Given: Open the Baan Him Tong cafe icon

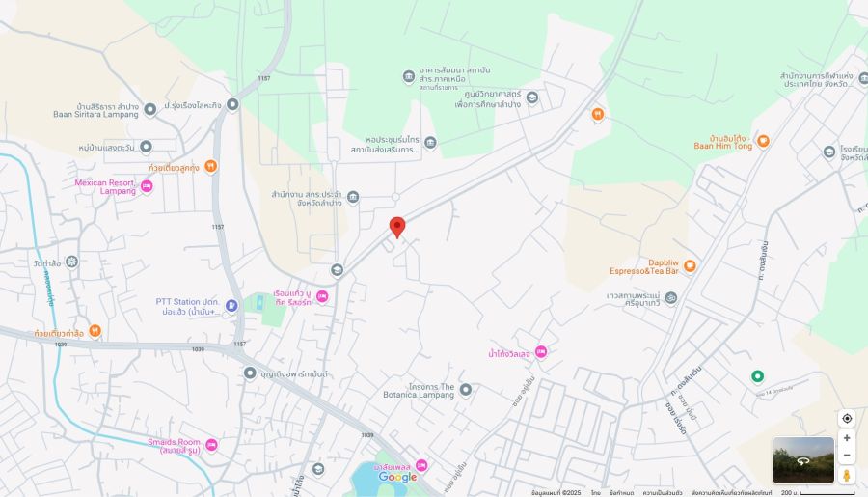Looking at the screenshot, I should (x=763, y=141).
